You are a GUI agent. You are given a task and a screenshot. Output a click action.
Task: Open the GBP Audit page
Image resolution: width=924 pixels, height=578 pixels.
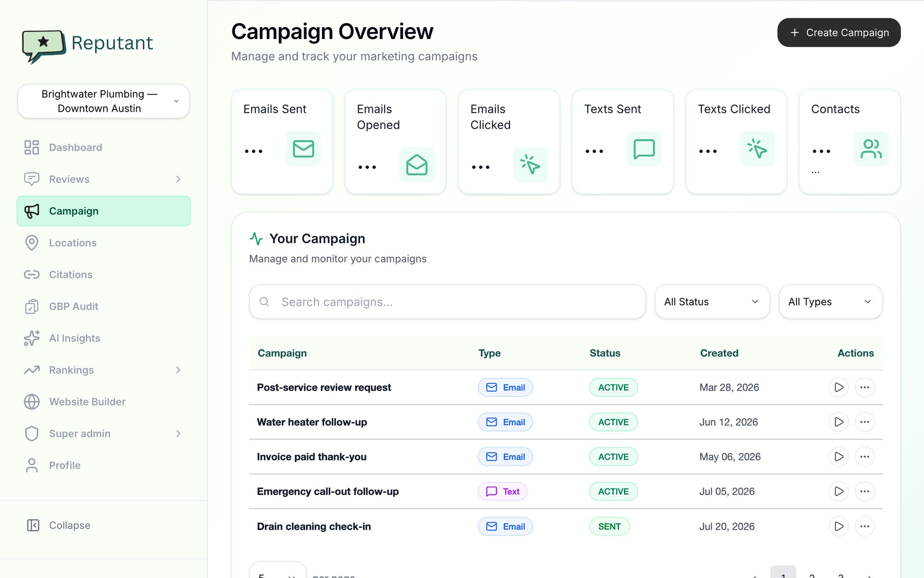pos(103,306)
